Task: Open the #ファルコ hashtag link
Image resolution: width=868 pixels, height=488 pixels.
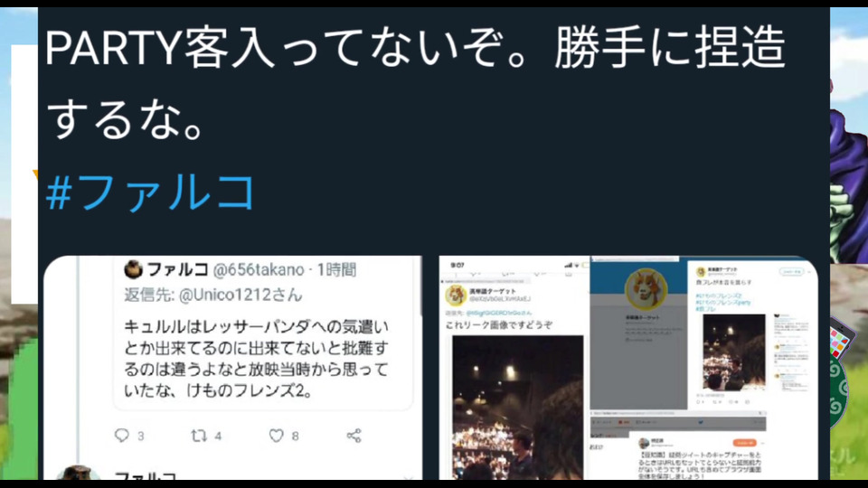Action: point(150,192)
